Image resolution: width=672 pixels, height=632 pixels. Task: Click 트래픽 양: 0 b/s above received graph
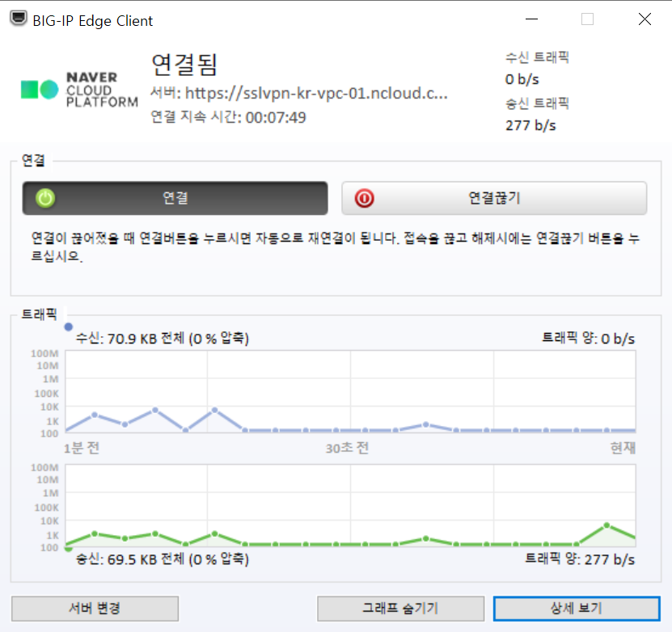tap(589, 339)
